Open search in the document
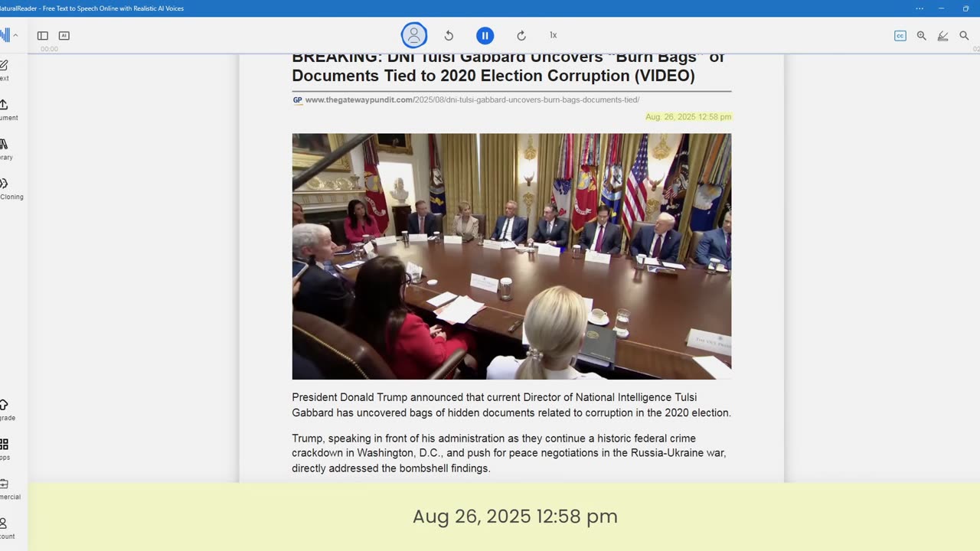The width and height of the screenshot is (980, 551). [964, 35]
